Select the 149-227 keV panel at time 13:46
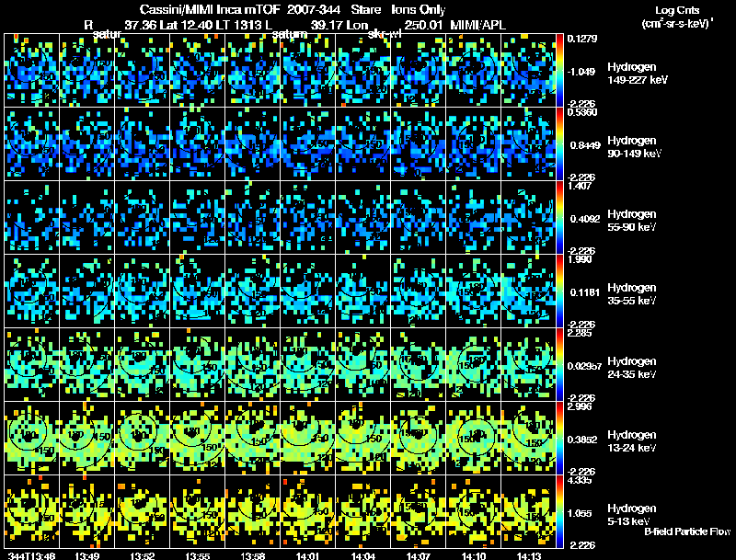This screenshot has height=560, width=736. [32, 71]
